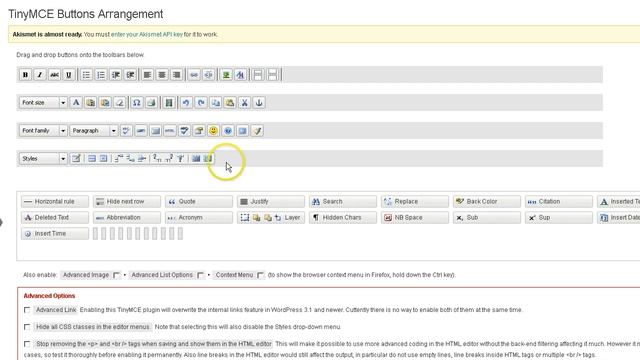Select the Layer button
The height and width of the screenshot is (360, 640).
271,218
